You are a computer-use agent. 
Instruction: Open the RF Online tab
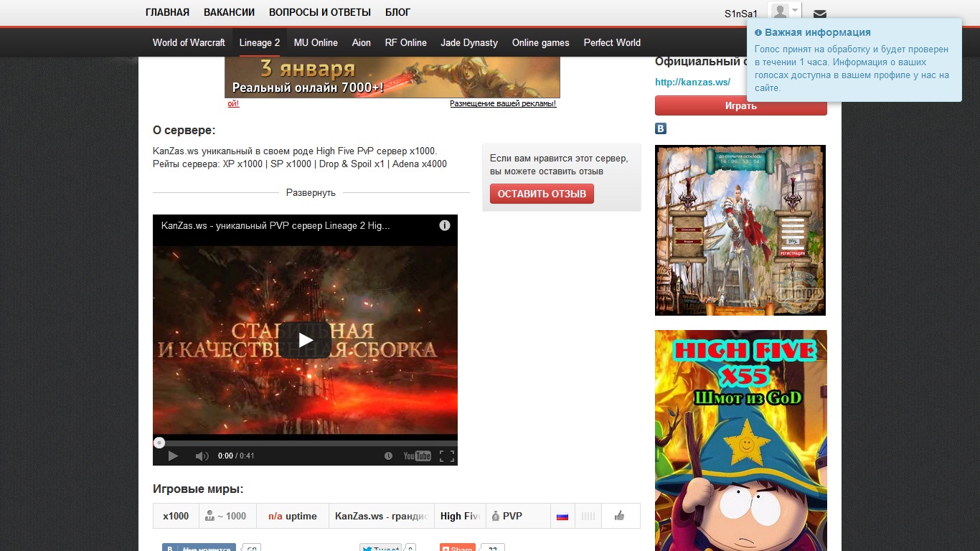(x=406, y=42)
